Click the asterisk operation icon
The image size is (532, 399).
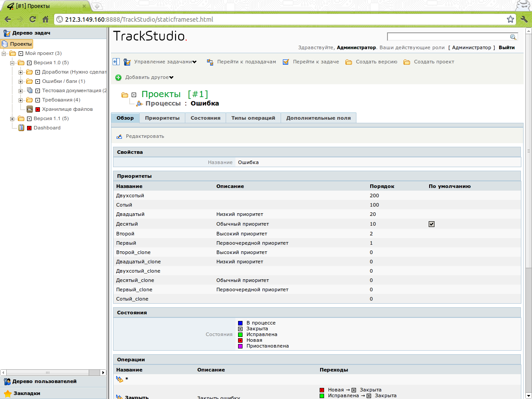pos(120,379)
